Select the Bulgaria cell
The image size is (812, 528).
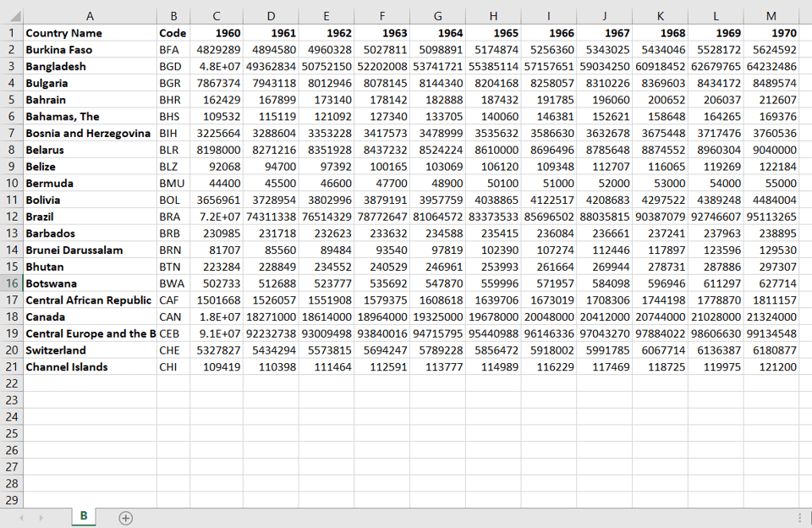click(91, 83)
